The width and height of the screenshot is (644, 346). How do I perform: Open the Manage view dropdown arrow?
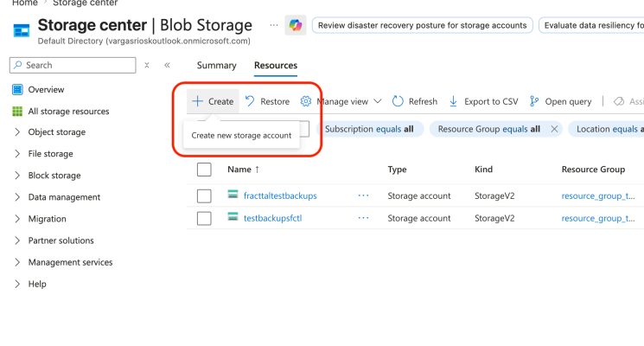[x=377, y=101]
